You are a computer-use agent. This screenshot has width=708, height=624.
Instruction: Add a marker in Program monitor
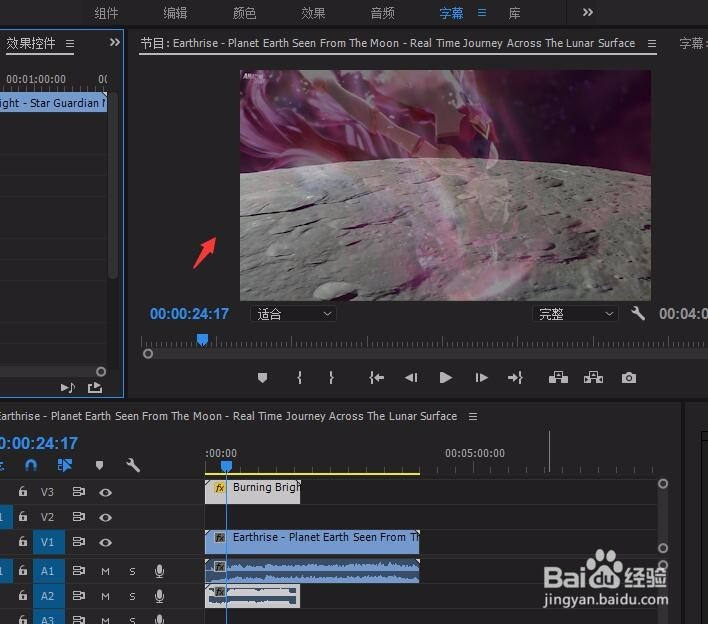[x=262, y=377]
